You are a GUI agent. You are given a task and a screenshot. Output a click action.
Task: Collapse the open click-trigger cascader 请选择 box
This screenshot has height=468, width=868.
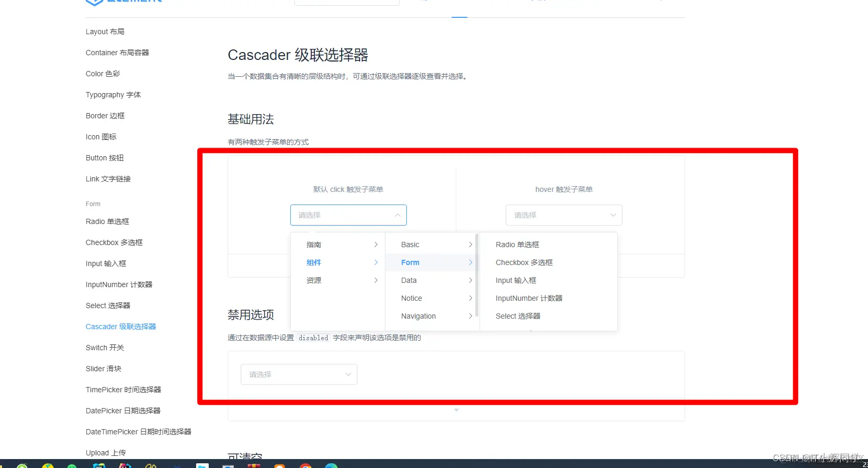tap(349, 215)
